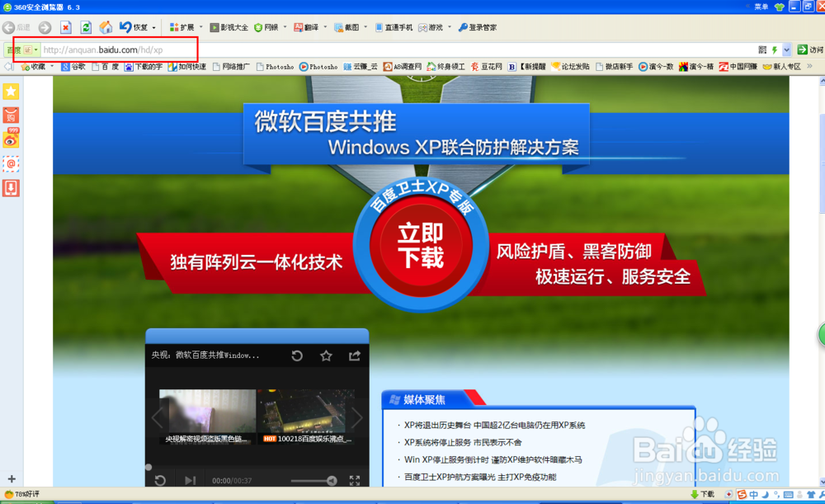825x504 pixels.
Task: Open news link XP系统将停止服务 市民表示不舍
Action: point(463,442)
